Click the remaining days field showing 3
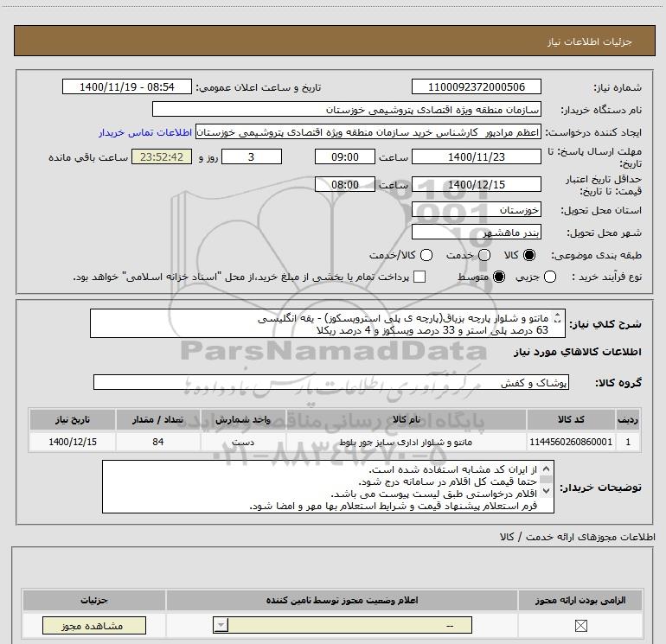Screen dimensions: 666x644 pyautogui.click(x=252, y=156)
